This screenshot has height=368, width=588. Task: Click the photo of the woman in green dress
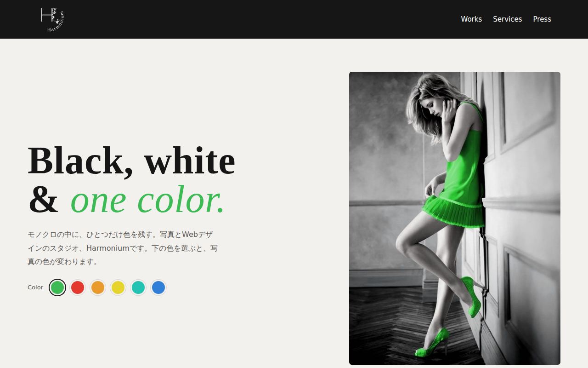pos(455,218)
